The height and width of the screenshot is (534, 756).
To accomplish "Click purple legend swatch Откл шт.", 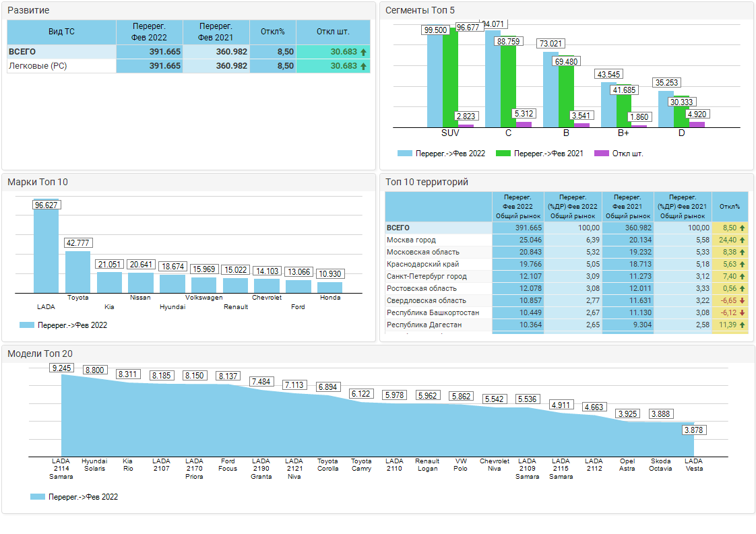I will (601, 154).
